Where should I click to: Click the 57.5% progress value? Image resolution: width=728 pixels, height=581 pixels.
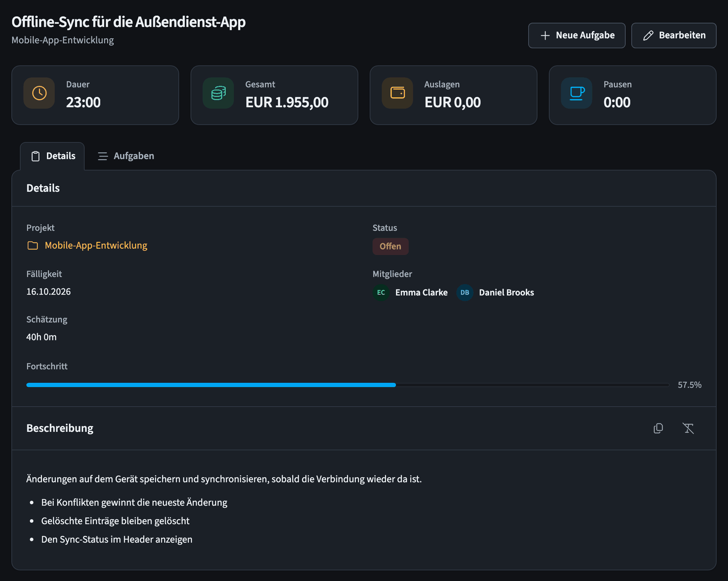pos(689,385)
